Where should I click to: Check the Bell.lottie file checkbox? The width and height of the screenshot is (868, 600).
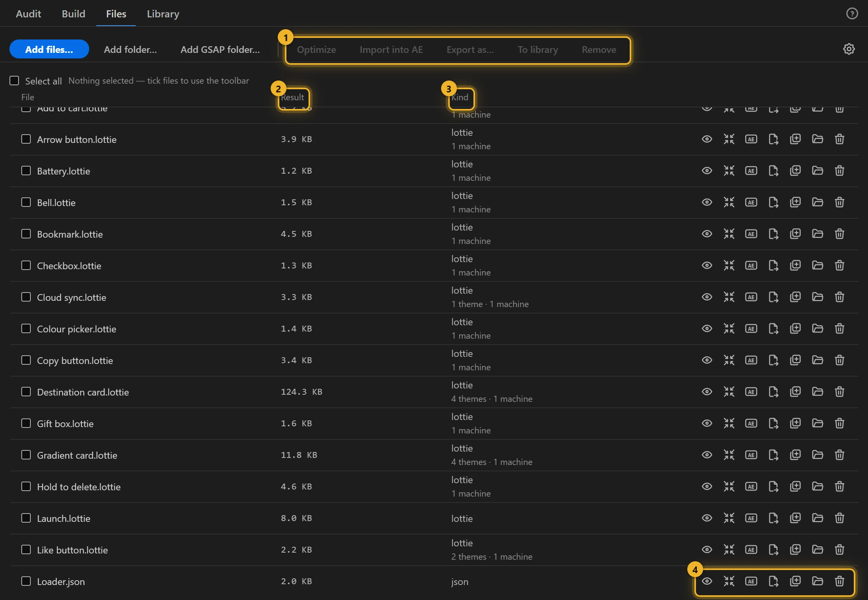[x=26, y=202]
